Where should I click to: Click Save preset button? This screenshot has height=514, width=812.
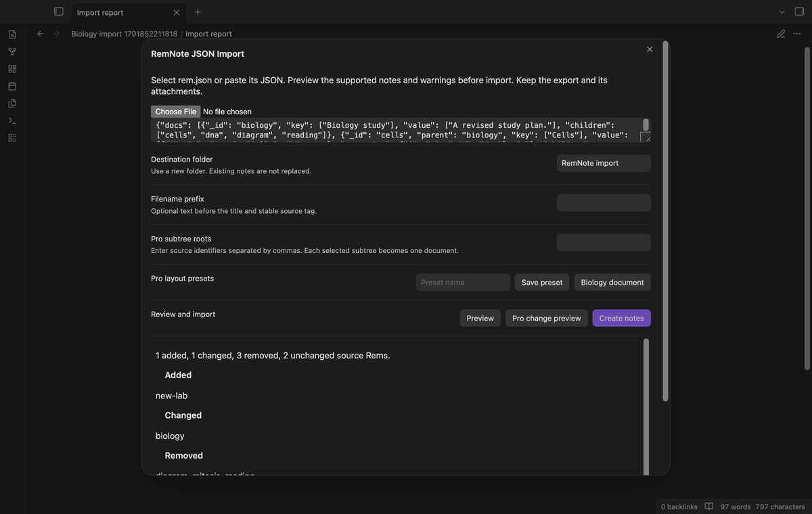(x=542, y=282)
